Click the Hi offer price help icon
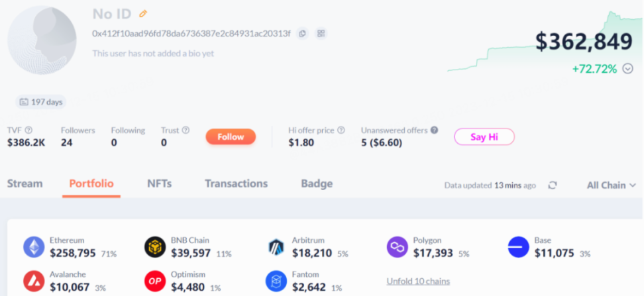 coord(341,130)
